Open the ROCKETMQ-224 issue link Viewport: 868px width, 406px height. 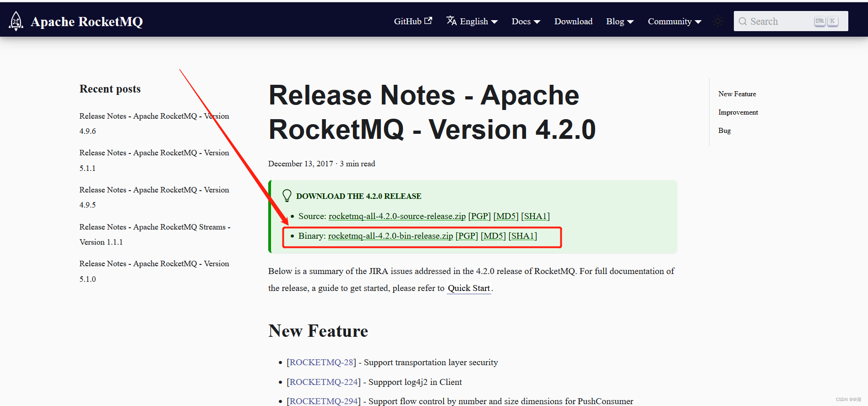click(x=324, y=382)
